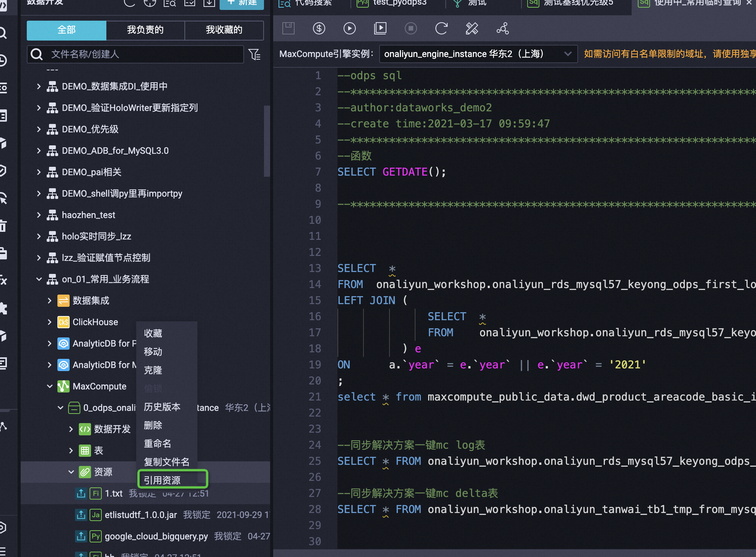
Task: Click the orange 数据集成 folder icon
Action: pos(63,301)
